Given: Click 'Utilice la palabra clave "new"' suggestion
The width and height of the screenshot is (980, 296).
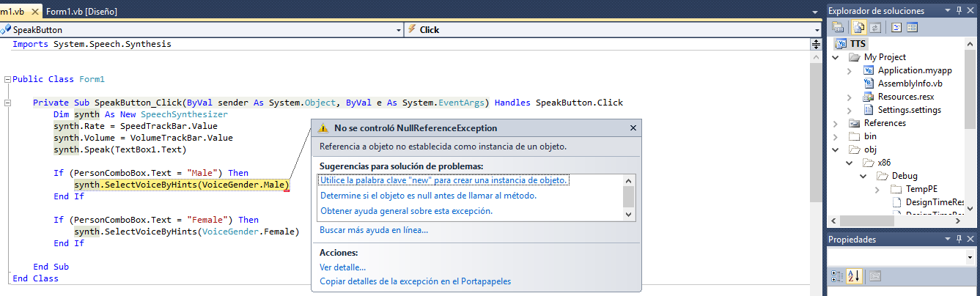Looking at the screenshot, I should click(445, 180).
